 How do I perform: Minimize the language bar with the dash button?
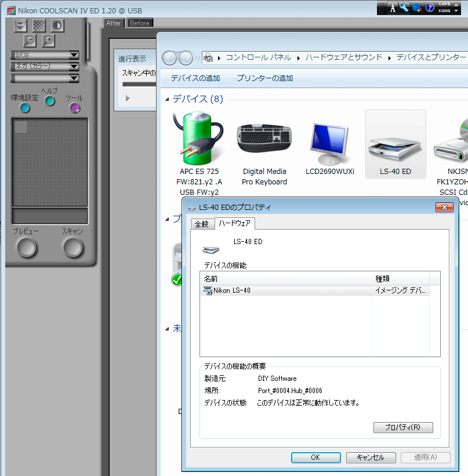tap(456, 5)
